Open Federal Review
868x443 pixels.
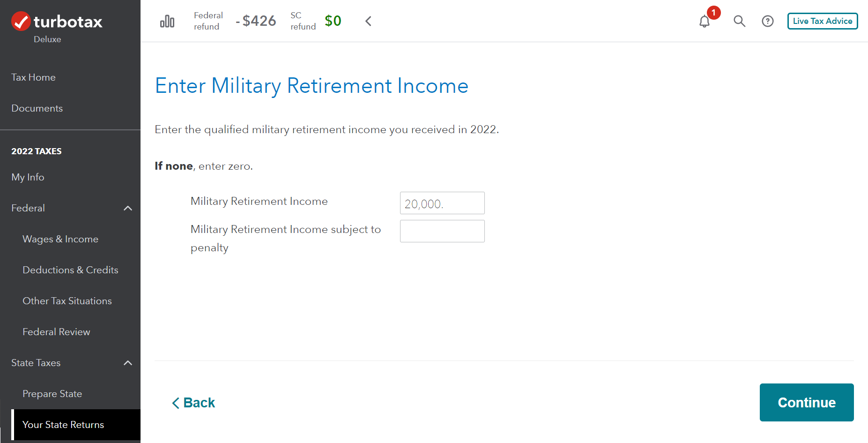[x=56, y=332]
